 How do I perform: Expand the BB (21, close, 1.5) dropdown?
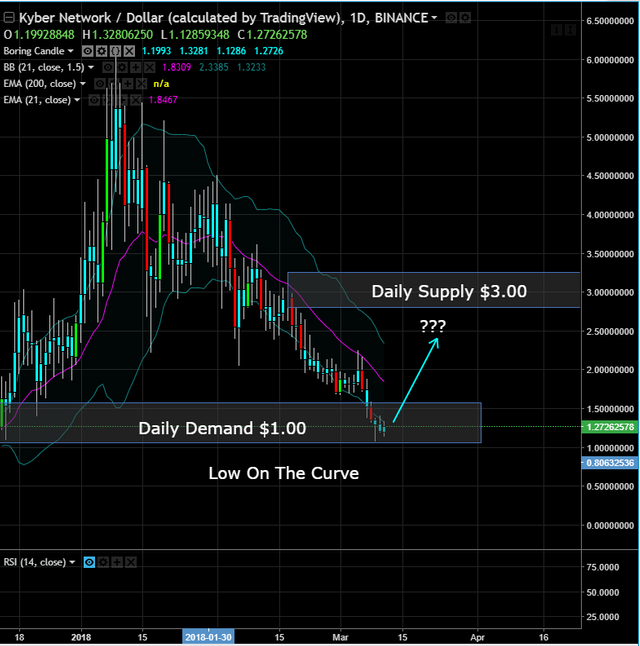(91, 67)
